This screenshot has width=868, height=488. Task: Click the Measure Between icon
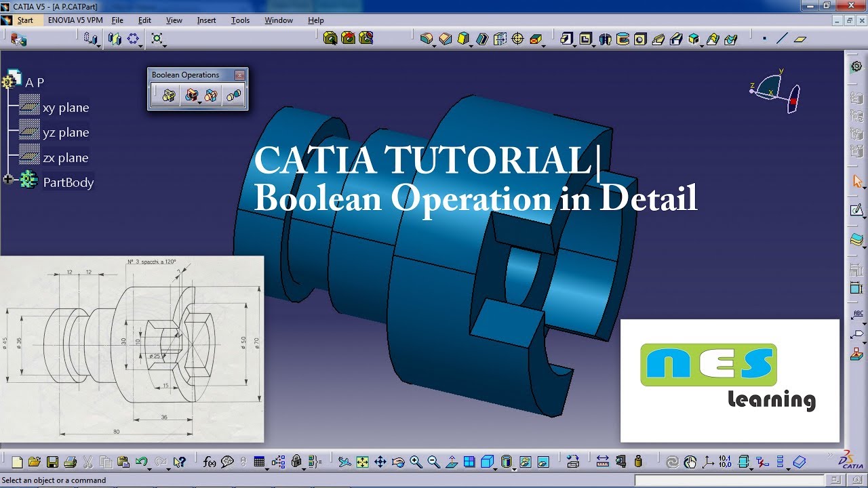(602, 462)
